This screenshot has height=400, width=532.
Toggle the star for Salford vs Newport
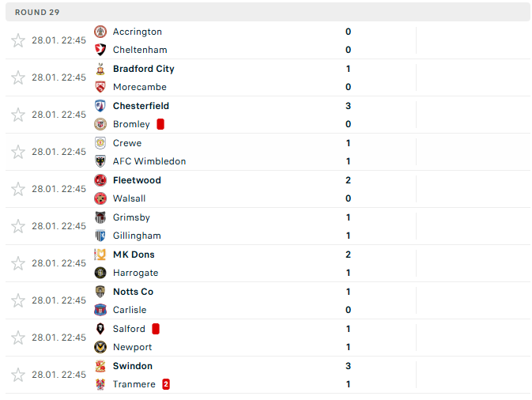coord(18,338)
